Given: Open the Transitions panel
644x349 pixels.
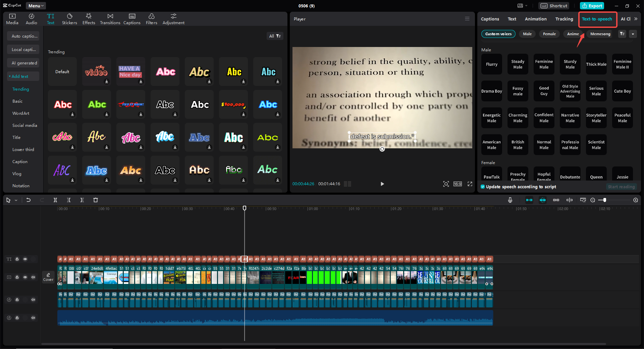Looking at the screenshot, I should point(110,19).
